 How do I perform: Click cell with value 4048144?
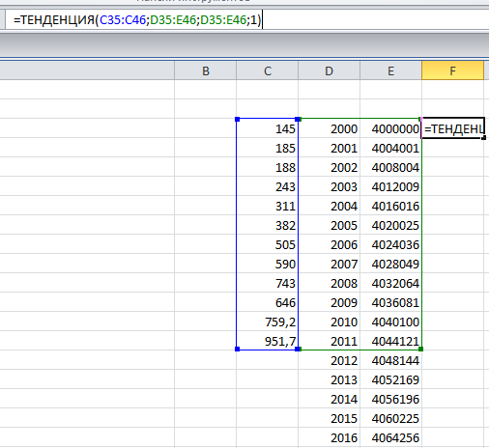point(390,360)
